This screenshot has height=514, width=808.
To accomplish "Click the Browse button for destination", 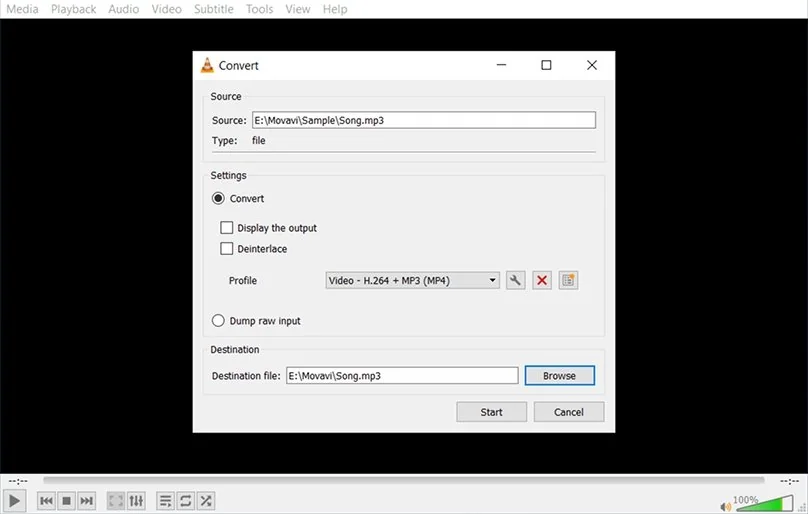I will point(560,376).
